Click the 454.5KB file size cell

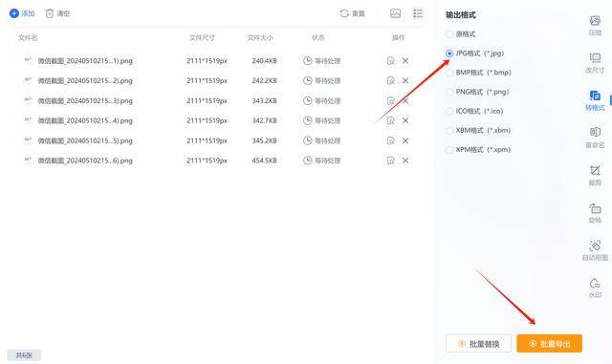pyautogui.click(x=264, y=161)
